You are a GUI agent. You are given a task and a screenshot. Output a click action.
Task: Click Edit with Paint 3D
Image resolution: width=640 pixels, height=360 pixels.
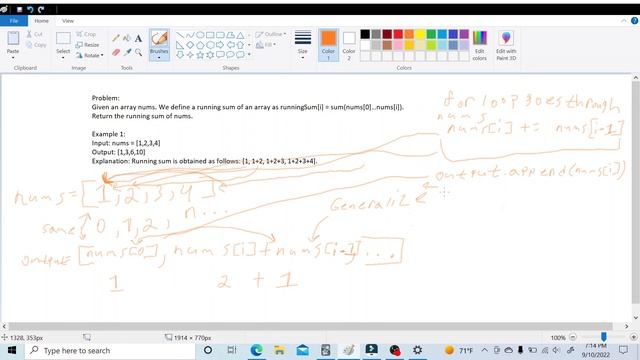pos(506,46)
